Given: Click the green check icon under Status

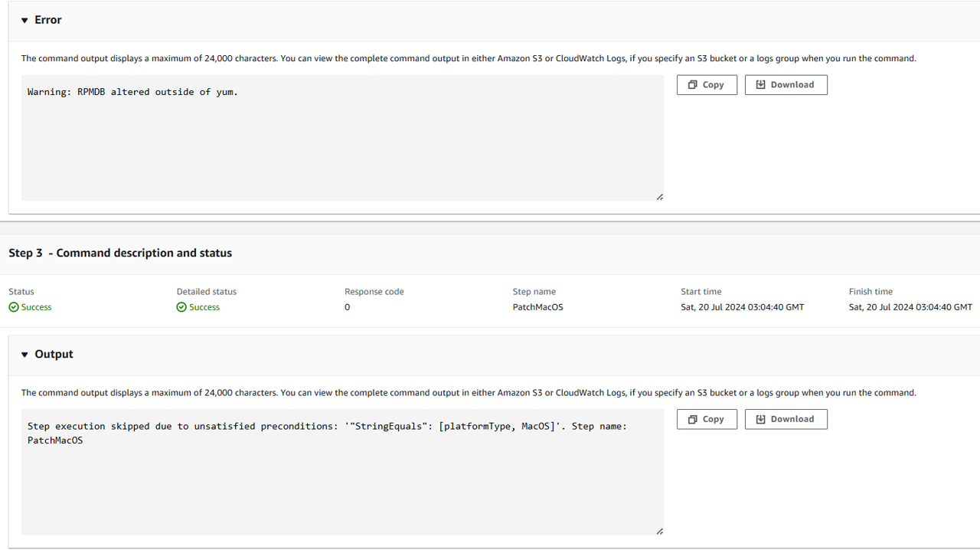Looking at the screenshot, I should 14,307.
